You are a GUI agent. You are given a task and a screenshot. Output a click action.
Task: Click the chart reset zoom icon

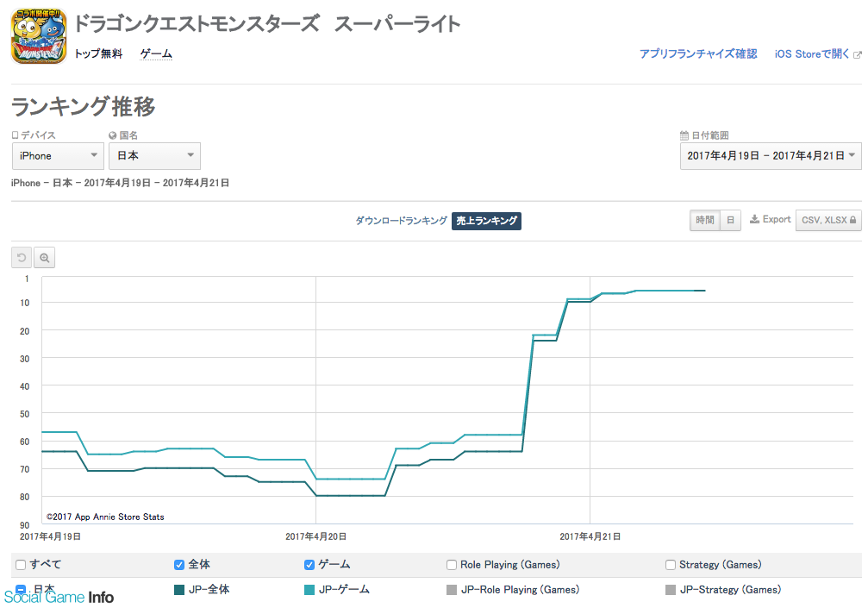click(x=22, y=258)
